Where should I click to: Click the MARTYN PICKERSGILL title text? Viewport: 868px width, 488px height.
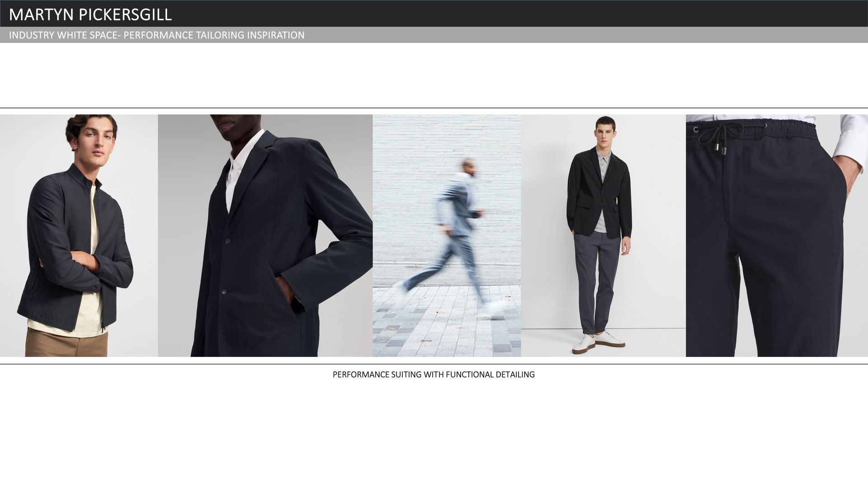click(90, 14)
